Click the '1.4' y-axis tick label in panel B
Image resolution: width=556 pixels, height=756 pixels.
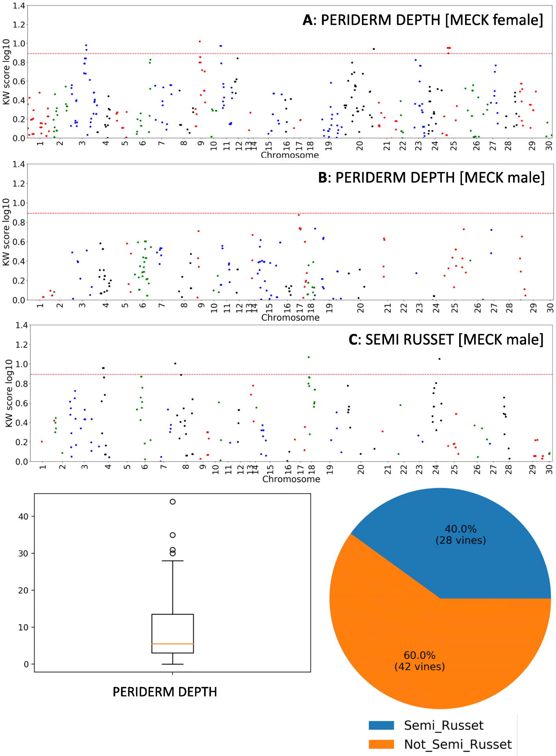point(18,164)
